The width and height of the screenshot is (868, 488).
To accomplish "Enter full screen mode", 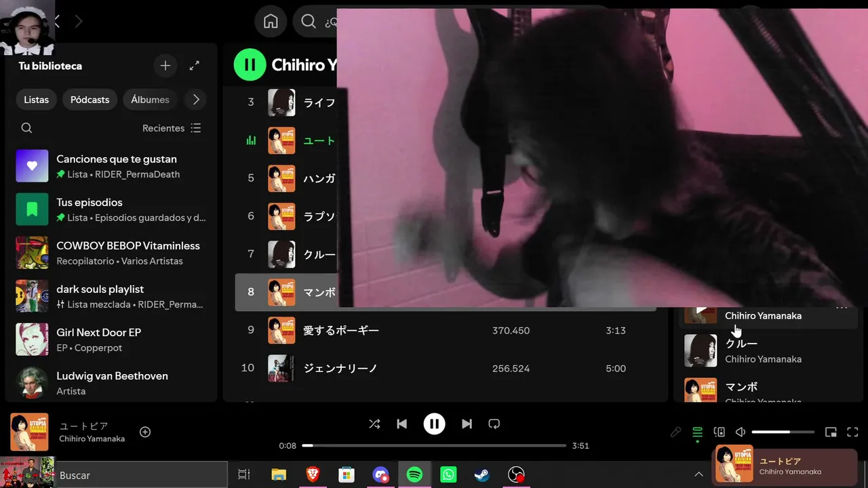I will pyautogui.click(x=853, y=432).
